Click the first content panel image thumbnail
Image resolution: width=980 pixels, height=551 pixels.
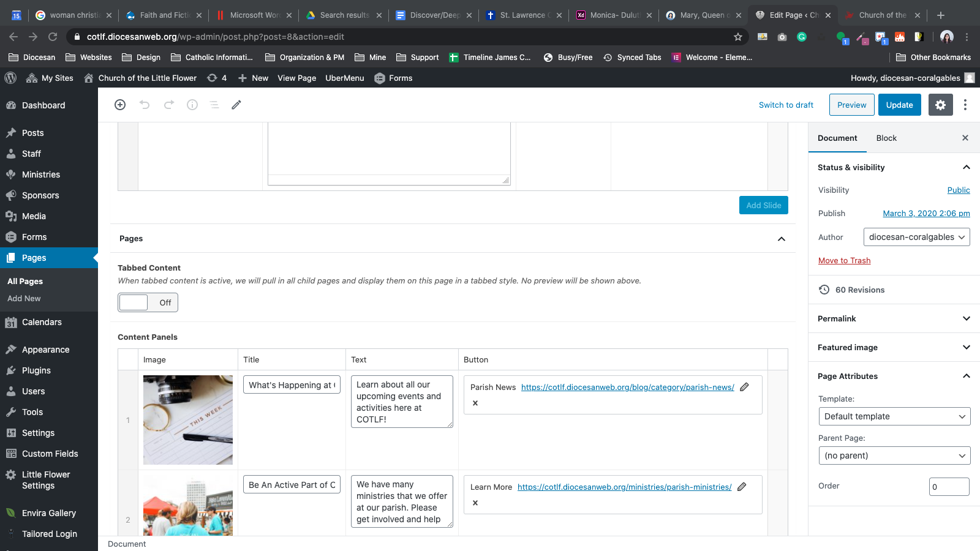click(x=188, y=420)
